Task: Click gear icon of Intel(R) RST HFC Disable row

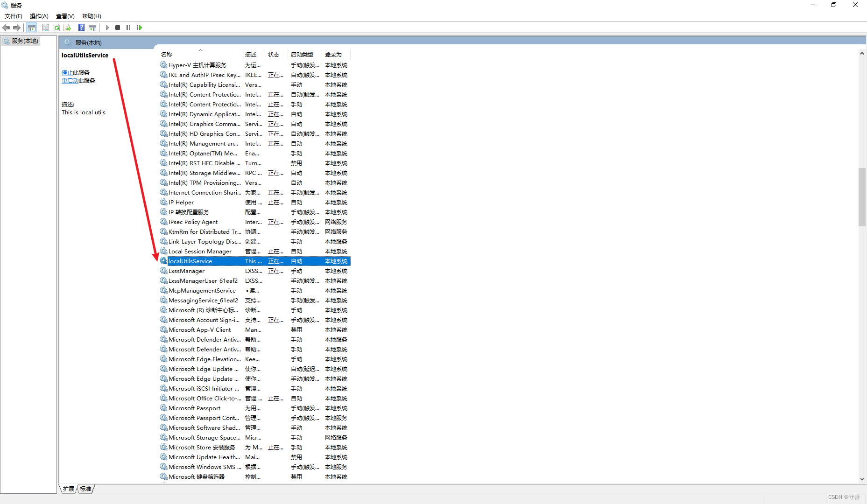Action: tap(164, 163)
